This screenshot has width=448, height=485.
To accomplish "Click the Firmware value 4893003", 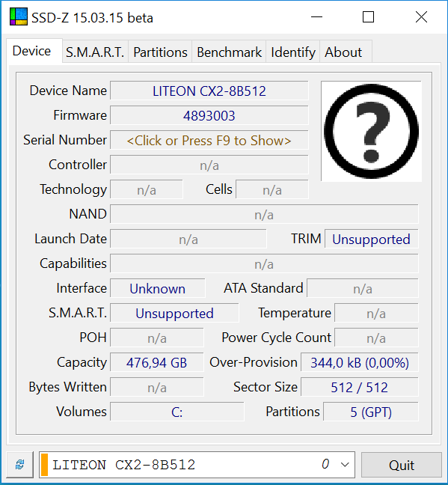I will (x=209, y=116).
